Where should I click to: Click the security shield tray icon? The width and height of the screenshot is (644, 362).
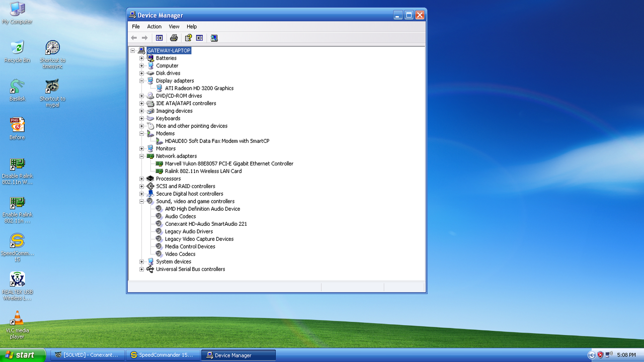(600, 355)
